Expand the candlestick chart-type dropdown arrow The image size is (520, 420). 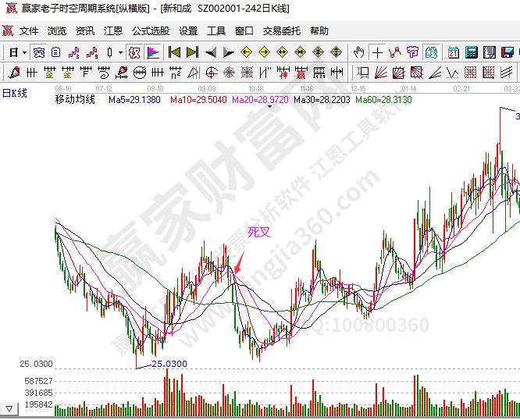119,53
